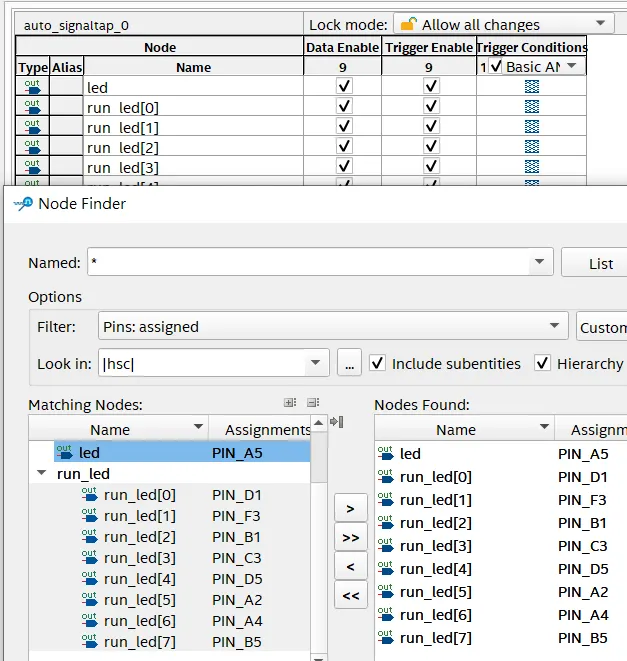Click the browse ellipsis button next to Look in
The height and width of the screenshot is (661, 627).
[349, 363]
